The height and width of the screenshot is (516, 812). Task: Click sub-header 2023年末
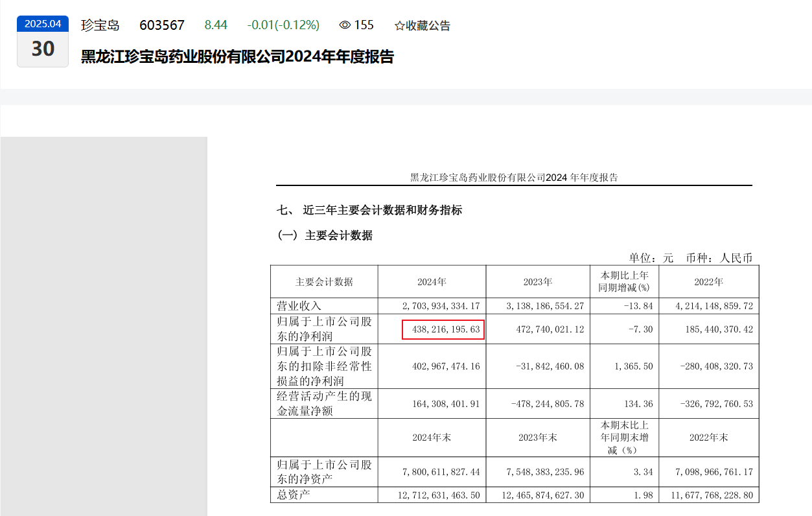[x=537, y=438]
